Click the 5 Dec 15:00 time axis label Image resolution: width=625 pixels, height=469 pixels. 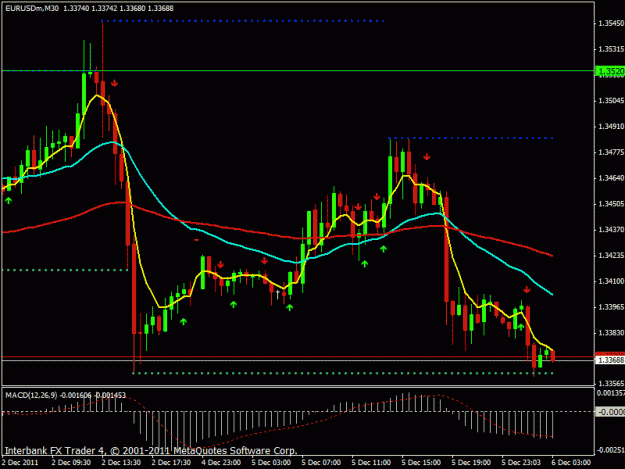coord(421,463)
